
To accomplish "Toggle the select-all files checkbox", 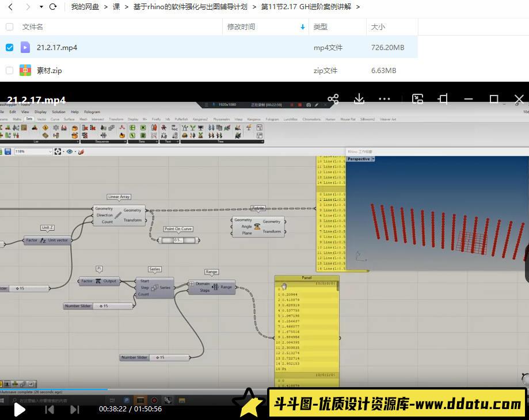I will pyautogui.click(x=9, y=26).
